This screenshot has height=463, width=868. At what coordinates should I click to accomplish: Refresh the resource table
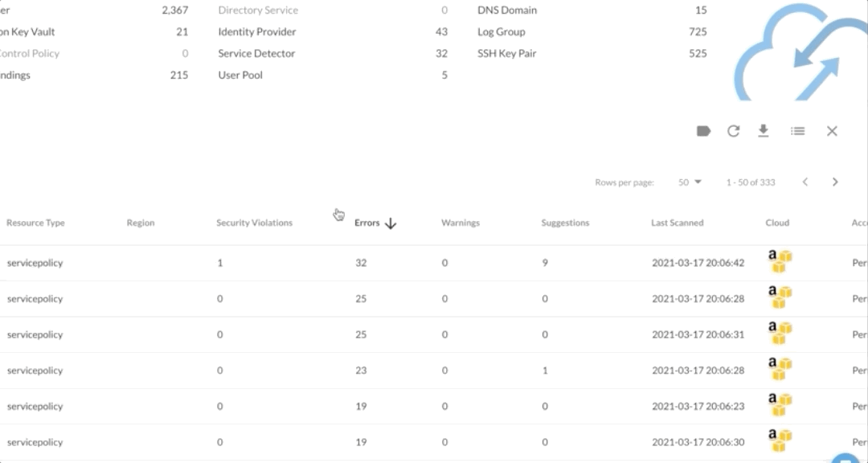(734, 131)
